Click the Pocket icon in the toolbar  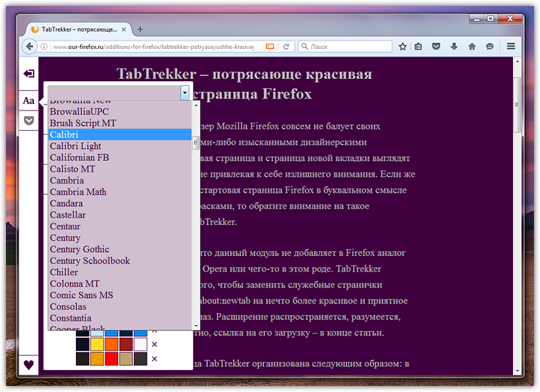point(436,47)
